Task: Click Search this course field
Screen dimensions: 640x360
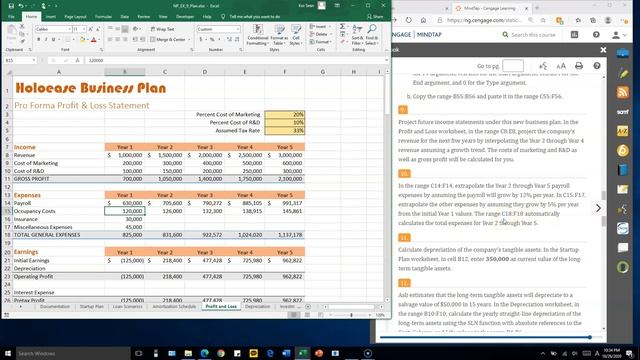Action: (x=533, y=35)
